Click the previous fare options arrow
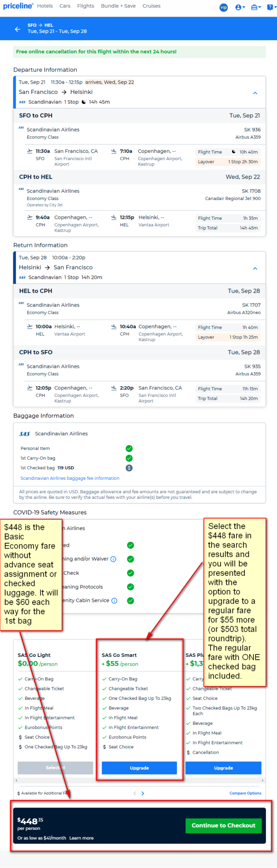The height and width of the screenshot is (868, 277). [134, 793]
